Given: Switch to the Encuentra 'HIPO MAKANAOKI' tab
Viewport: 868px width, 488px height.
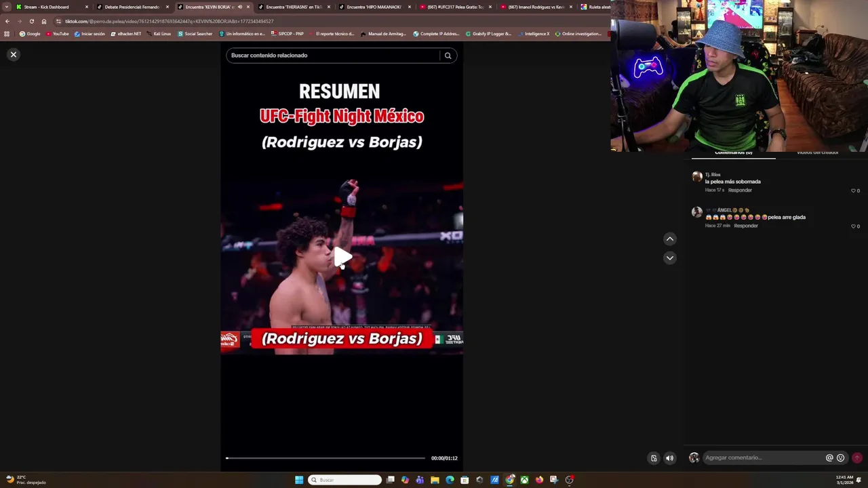Looking at the screenshot, I should [x=374, y=7].
